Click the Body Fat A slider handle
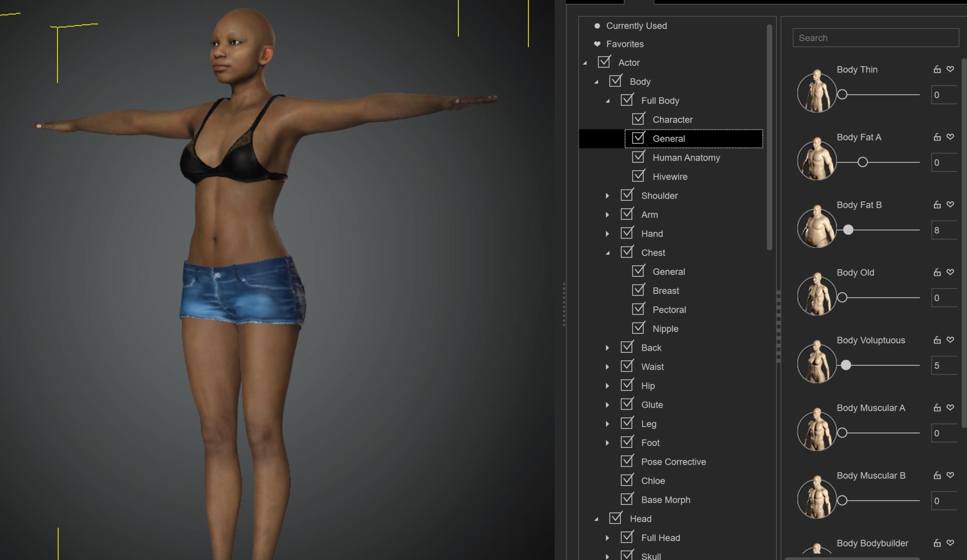The width and height of the screenshot is (967, 560). (x=863, y=162)
